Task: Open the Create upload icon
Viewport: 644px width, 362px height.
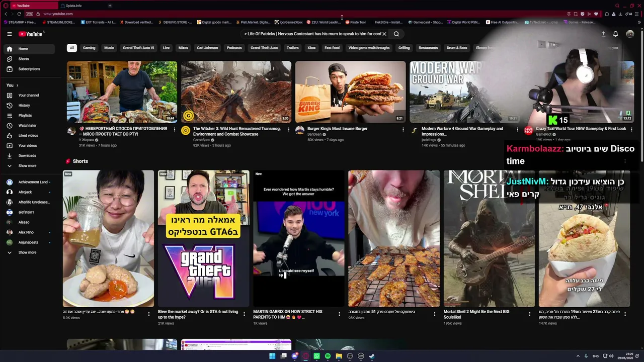Action: coord(603,34)
